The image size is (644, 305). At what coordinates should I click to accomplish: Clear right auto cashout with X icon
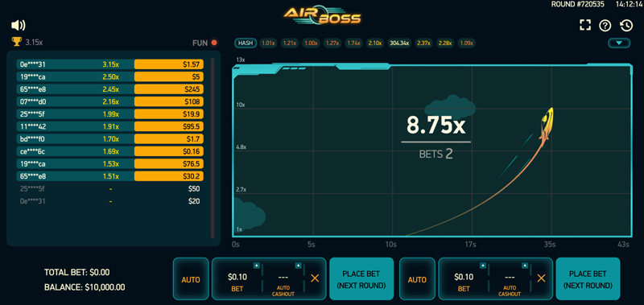click(x=541, y=278)
